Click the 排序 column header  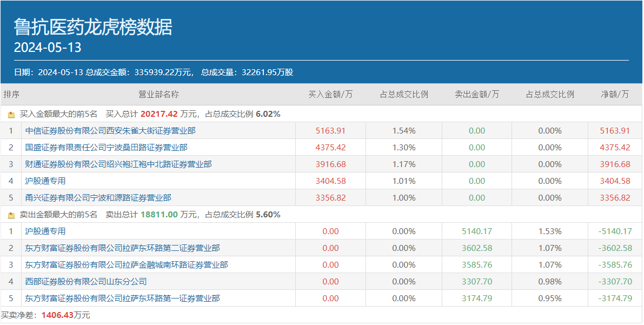11,95
